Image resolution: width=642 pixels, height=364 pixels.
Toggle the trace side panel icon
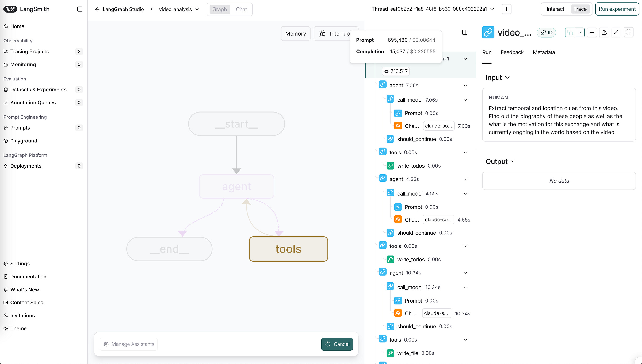(465, 32)
